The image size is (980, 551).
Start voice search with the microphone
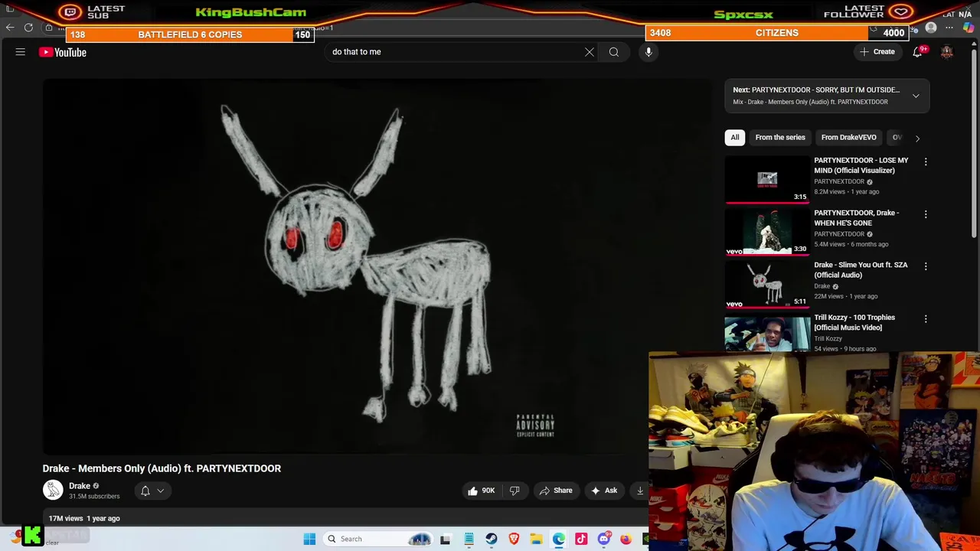(x=648, y=52)
